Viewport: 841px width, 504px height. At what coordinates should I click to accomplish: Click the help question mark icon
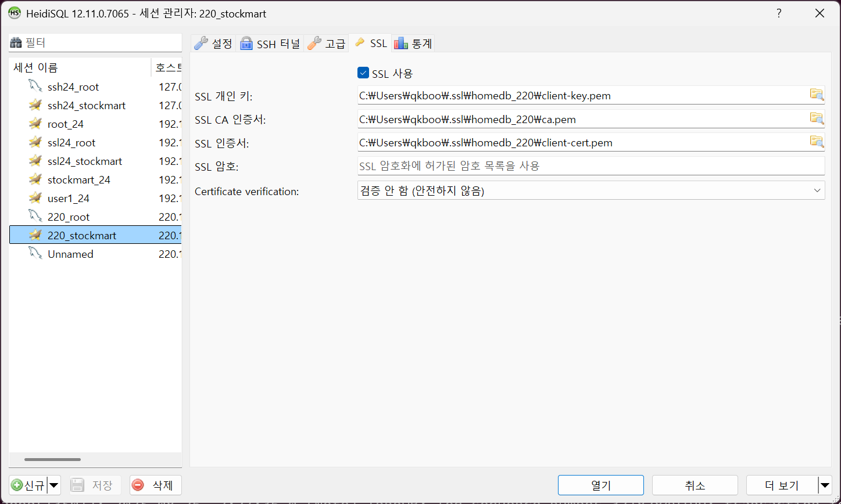tap(778, 13)
